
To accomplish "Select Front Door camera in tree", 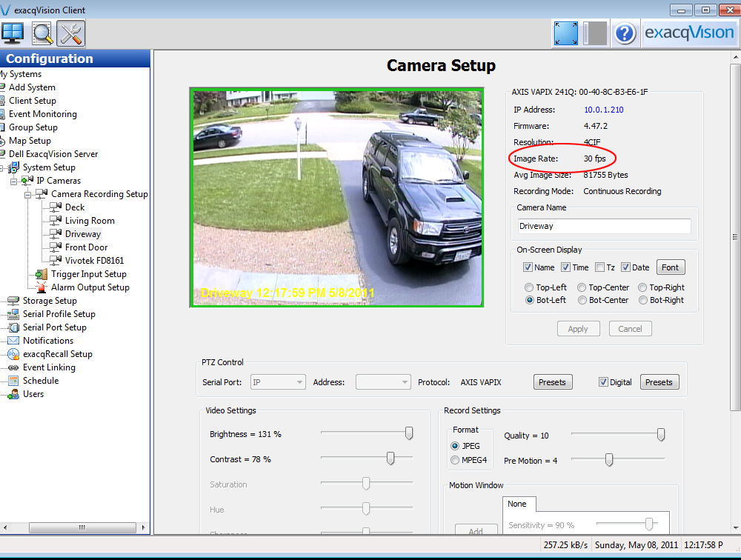I will [x=86, y=247].
